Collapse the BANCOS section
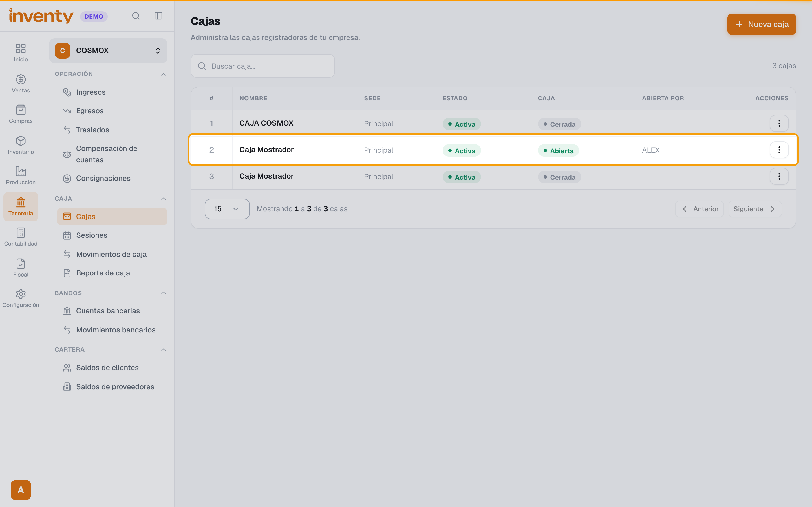 point(164,293)
